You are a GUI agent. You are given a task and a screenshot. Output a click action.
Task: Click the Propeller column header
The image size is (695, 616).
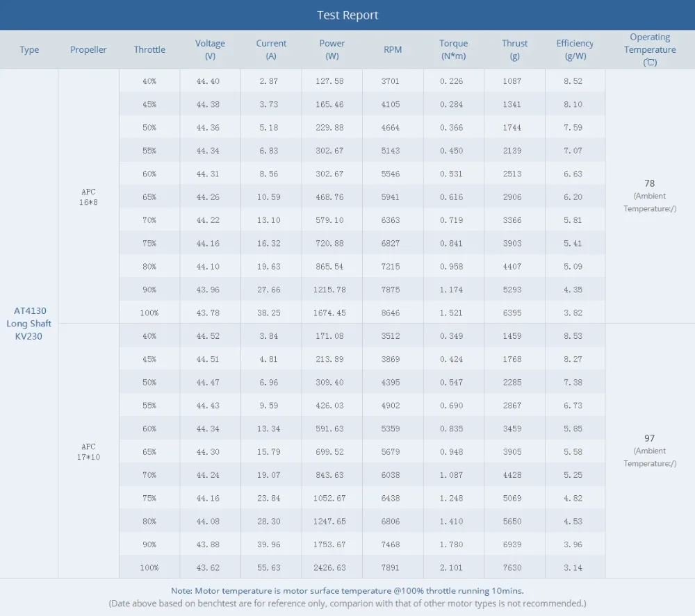coord(88,49)
